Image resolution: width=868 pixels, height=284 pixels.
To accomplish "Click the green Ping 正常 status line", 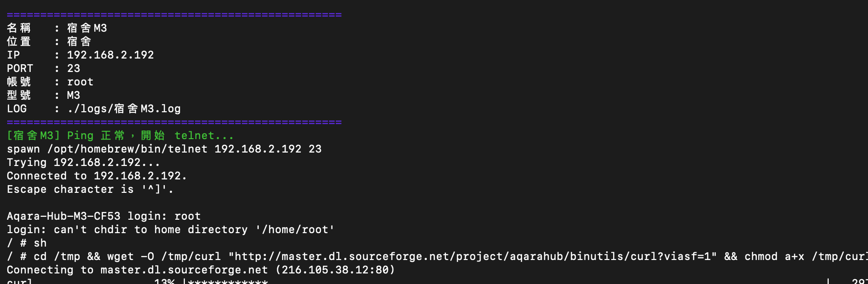I will (x=120, y=136).
